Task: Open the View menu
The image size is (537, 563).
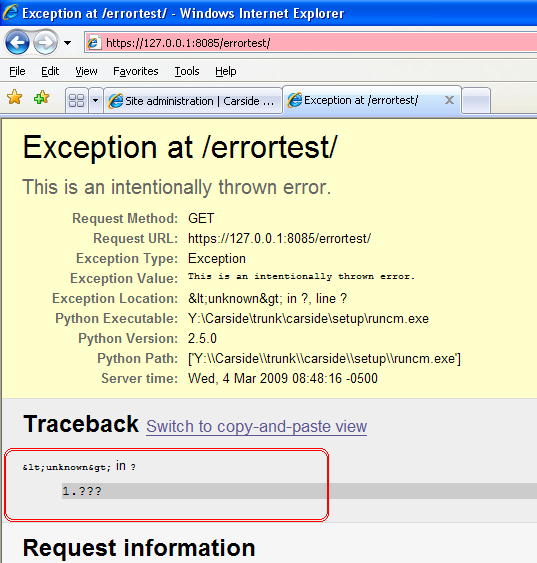Action: [86, 71]
